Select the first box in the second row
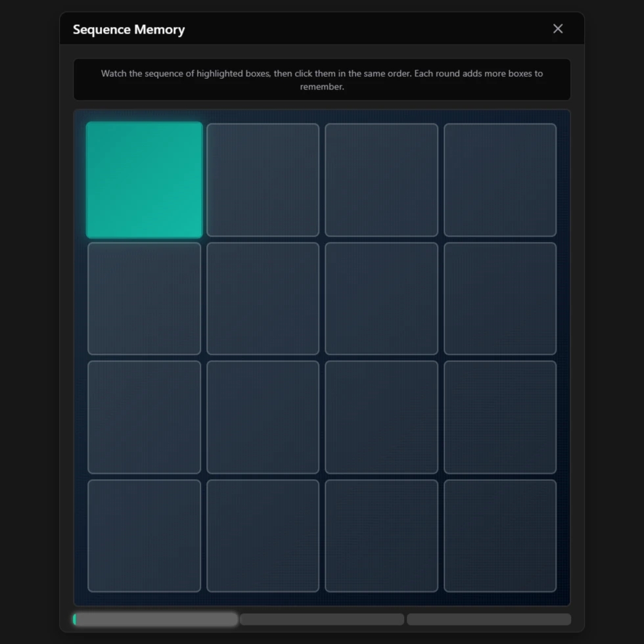Screen dimensions: 644x644 pos(144,298)
